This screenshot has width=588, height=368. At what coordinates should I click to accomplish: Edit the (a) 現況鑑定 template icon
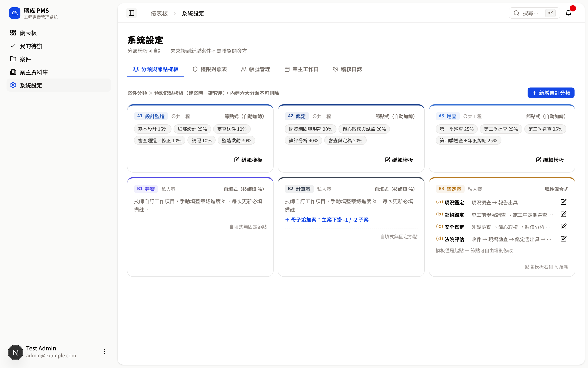[563, 202]
